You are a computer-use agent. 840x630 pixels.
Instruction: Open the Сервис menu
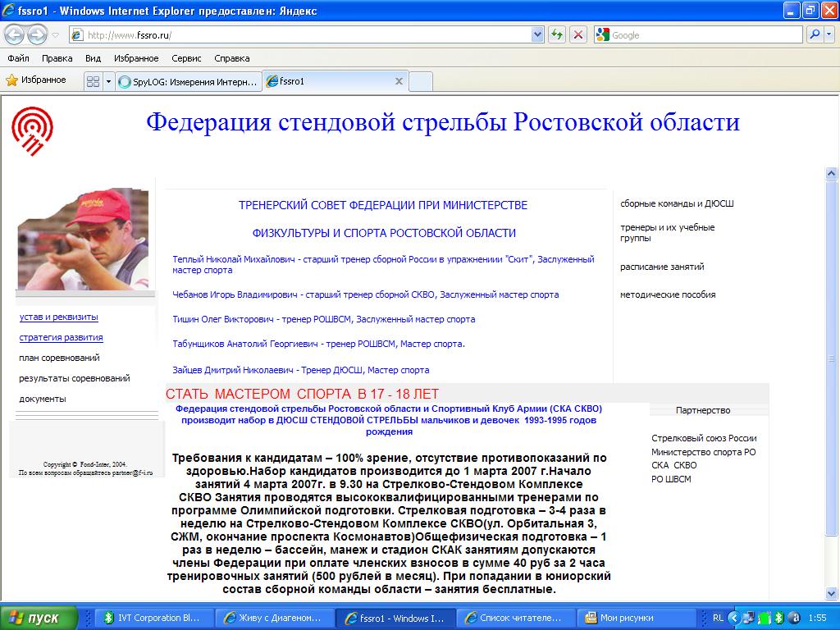pyautogui.click(x=186, y=58)
